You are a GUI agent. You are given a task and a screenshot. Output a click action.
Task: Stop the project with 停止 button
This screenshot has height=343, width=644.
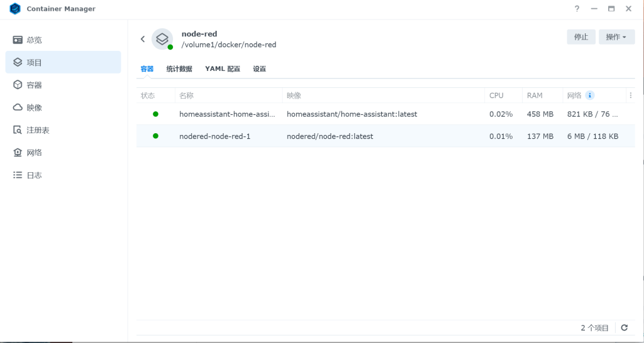tap(581, 37)
